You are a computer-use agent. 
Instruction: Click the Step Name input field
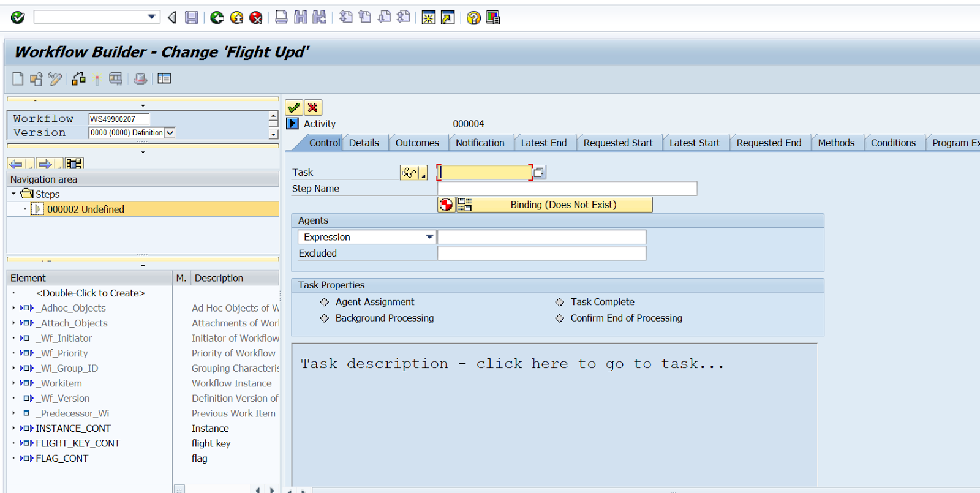tap(567, 189)
